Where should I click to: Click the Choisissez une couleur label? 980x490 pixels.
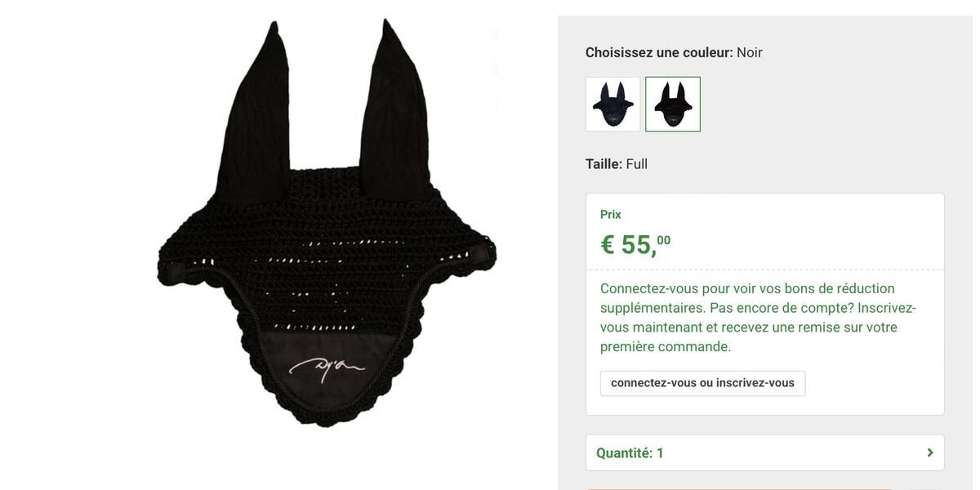[x=659, y=52]
